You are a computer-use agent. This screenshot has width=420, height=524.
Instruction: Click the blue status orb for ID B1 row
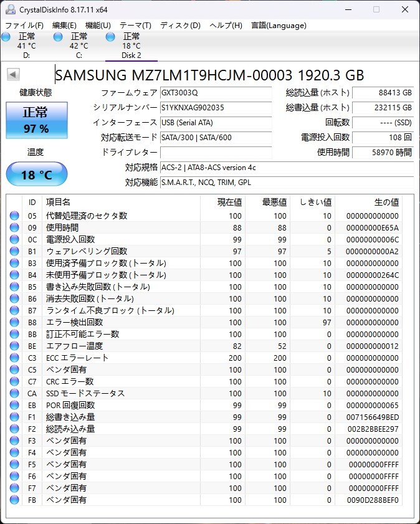pyautogui.click(x=14, y=251)
